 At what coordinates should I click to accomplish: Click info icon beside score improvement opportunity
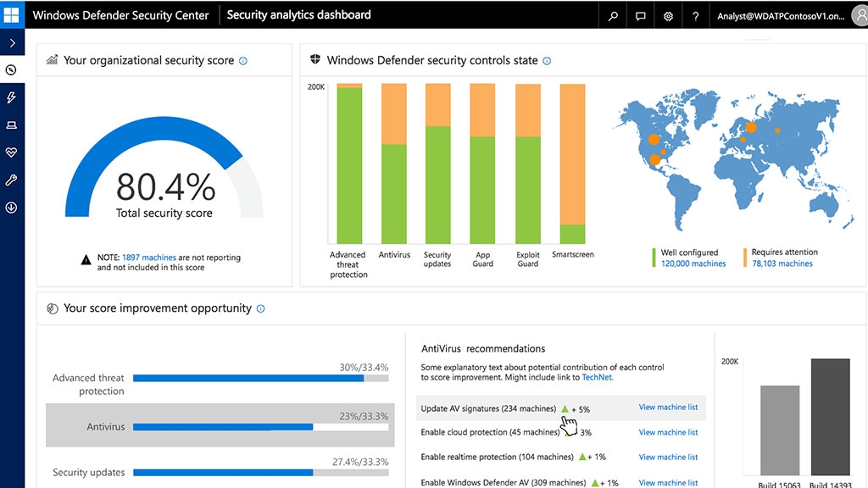pos(261,308)
